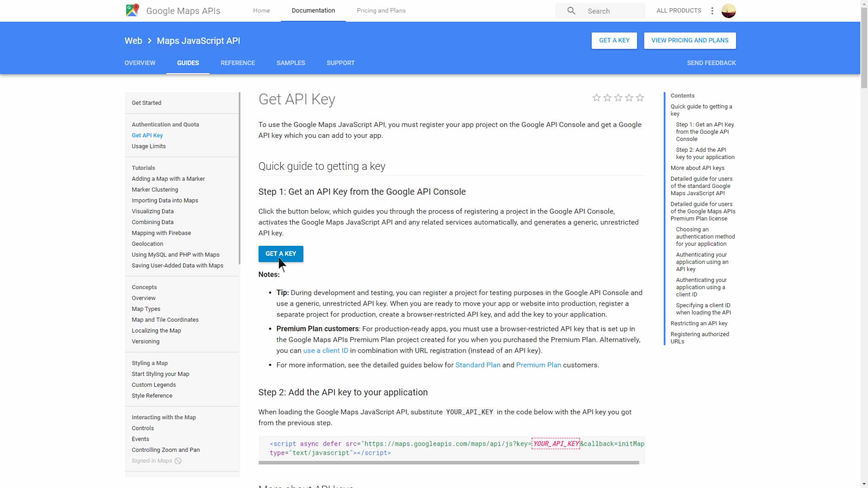Open Map Types concept page

click(146, 309)
